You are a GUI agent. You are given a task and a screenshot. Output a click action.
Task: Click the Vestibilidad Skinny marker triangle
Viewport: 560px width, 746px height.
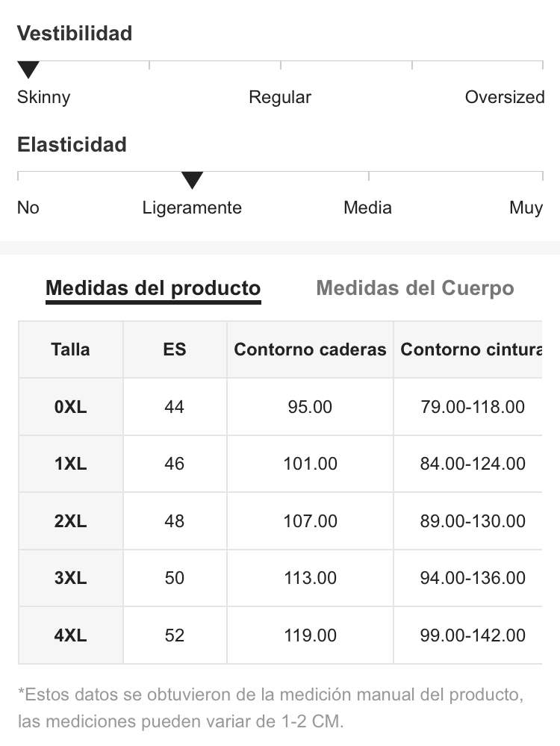(x=28, y=69)
